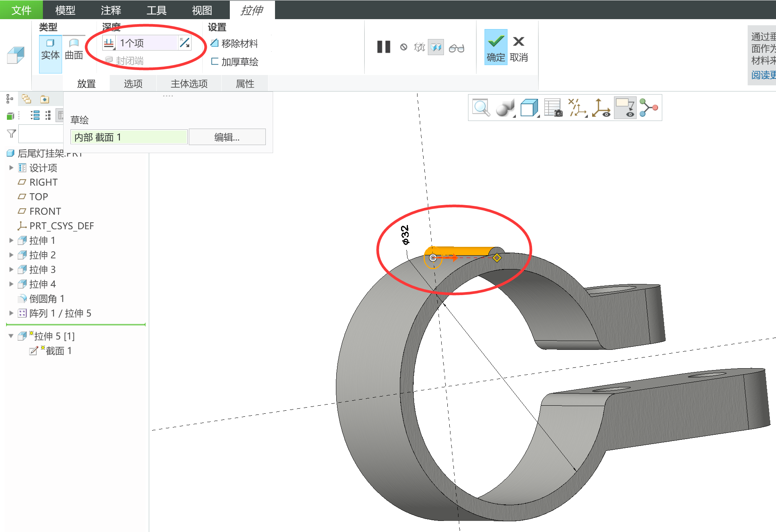Screen dimensions: 776x532
Task: Click the 1个项 depth input field
Action: (x=147, y=43)
